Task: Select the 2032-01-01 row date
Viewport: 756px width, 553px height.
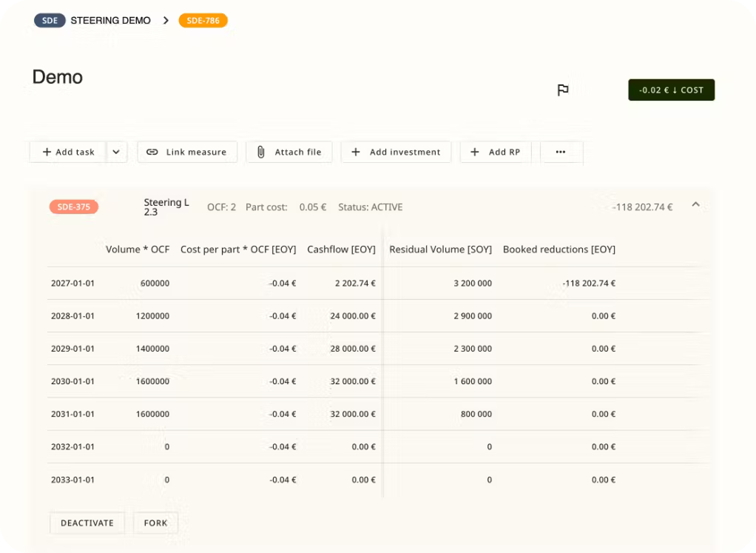Action: [x=72, y=447]
